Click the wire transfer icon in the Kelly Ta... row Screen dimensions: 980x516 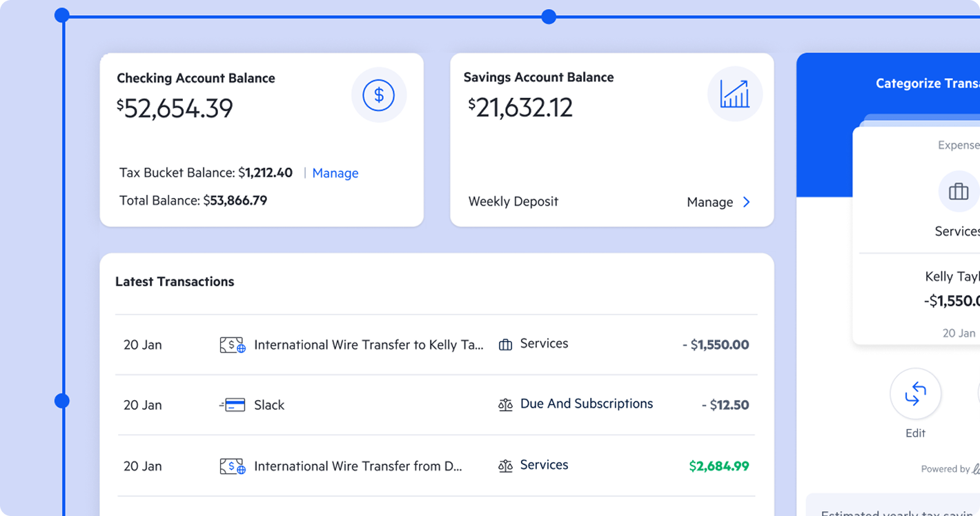pos(233,345)
